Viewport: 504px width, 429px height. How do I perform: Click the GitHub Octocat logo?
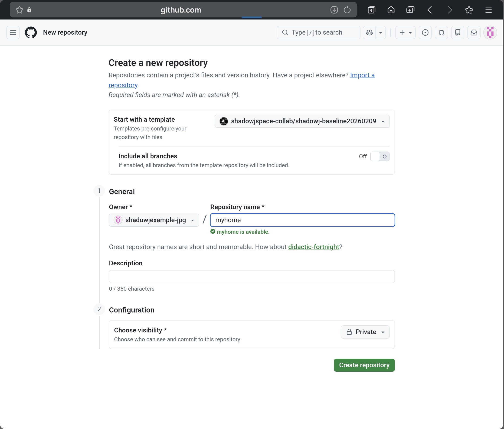[31, 32]
